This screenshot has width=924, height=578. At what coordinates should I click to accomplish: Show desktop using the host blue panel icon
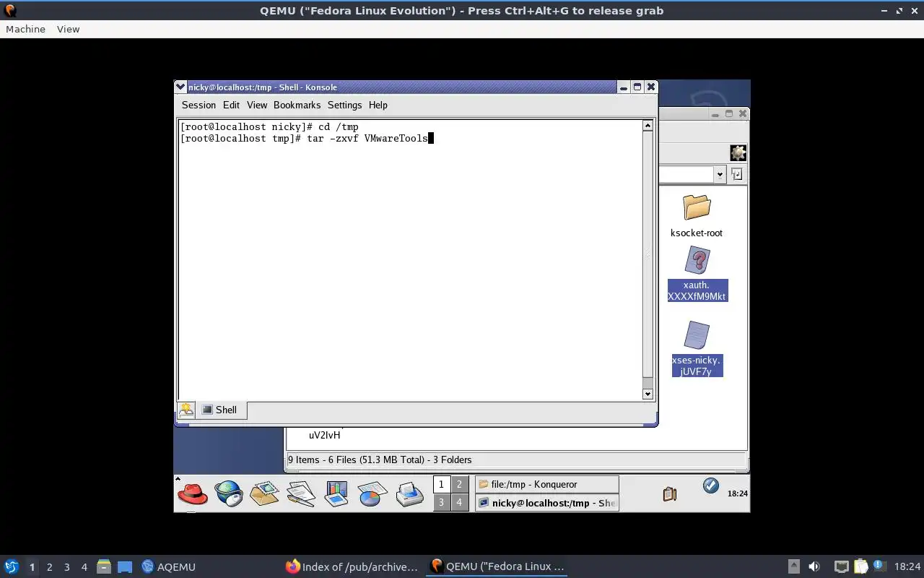(124, 567)
